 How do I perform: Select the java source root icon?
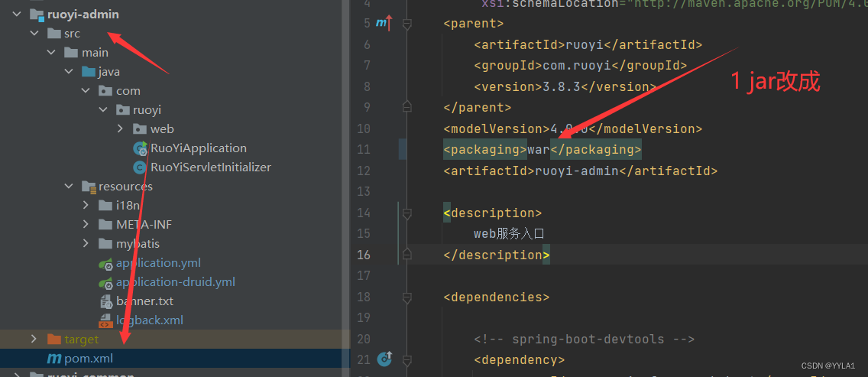pyautogui.click(x=88, y=72)
